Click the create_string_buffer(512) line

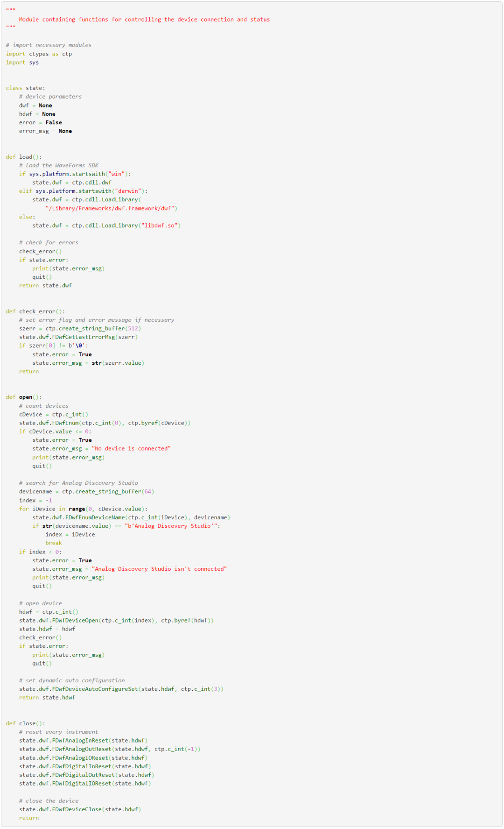80,328
